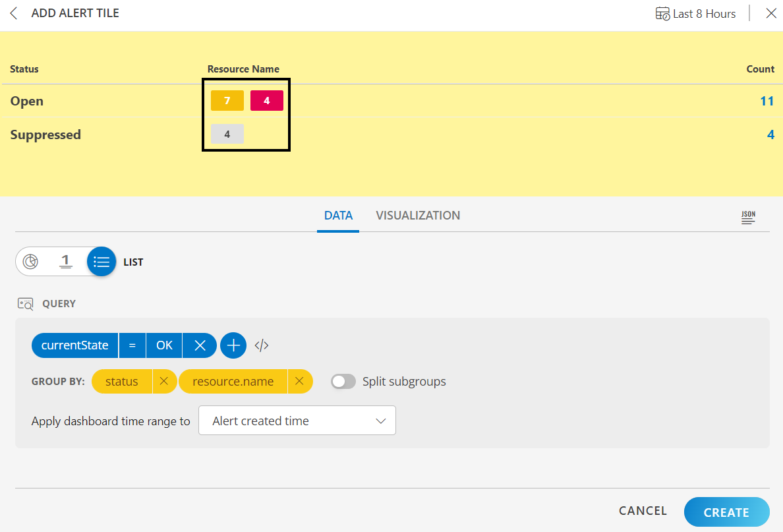This screenshot has height=532, width=783.
Task: Select the list visualization icon
Action: click(101, 261)
